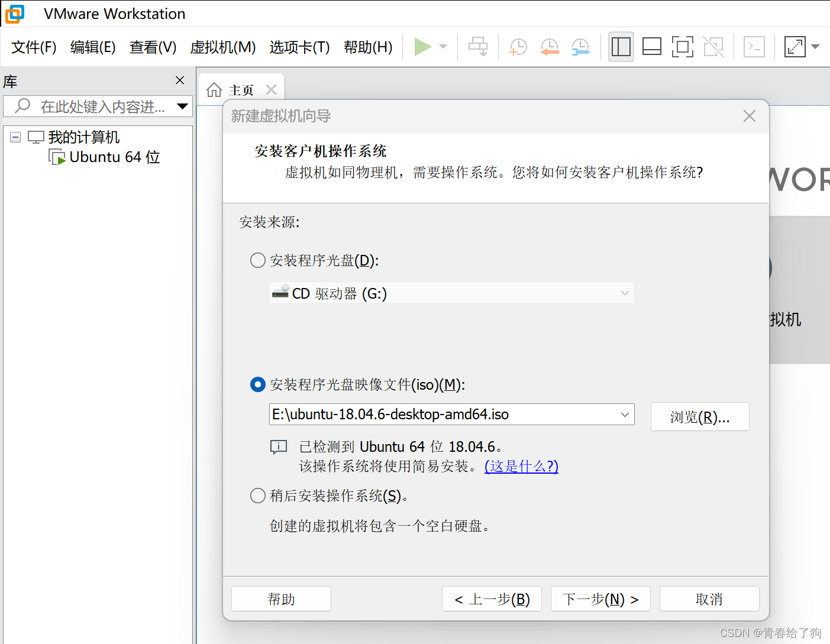Click the stretch guest display icon
This screenshot has height=644, width=830.
tap(795, 47)
